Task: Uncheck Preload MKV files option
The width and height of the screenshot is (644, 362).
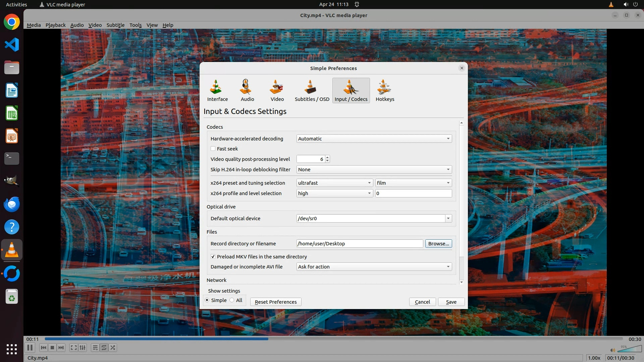Action: (213, 256)
